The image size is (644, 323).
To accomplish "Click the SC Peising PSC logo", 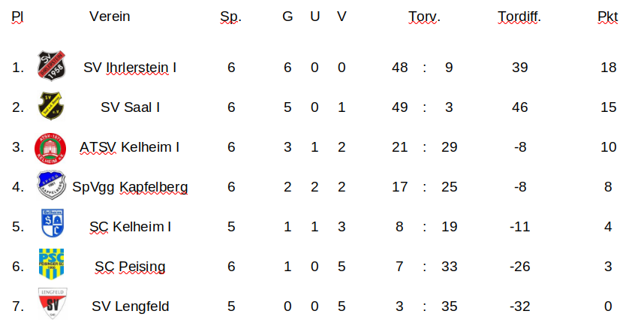I will (51, 265).
